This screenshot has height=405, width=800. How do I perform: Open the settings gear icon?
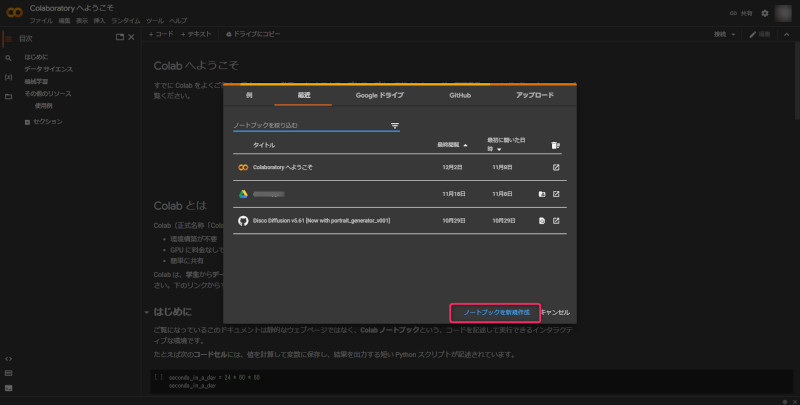point(764,13)
